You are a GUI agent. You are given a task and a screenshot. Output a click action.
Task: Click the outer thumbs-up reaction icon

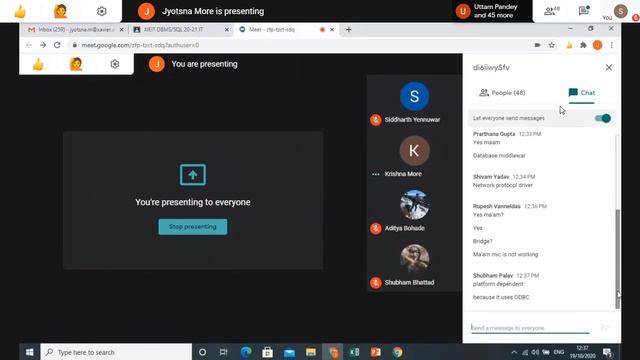click(x=20, y=11)
